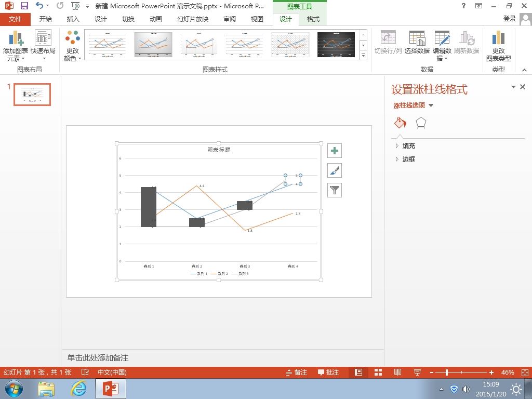Select the first white chart style thumbnail
The height and width of the screenshot is (399, 532).
pyautogui.click(x=108, y=45)
